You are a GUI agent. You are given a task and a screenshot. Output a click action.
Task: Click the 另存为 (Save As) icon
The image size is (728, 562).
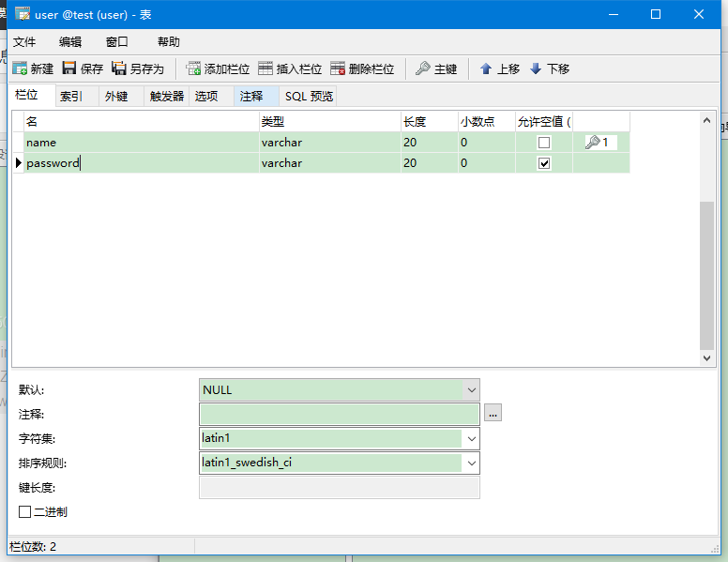coord(119,68)
